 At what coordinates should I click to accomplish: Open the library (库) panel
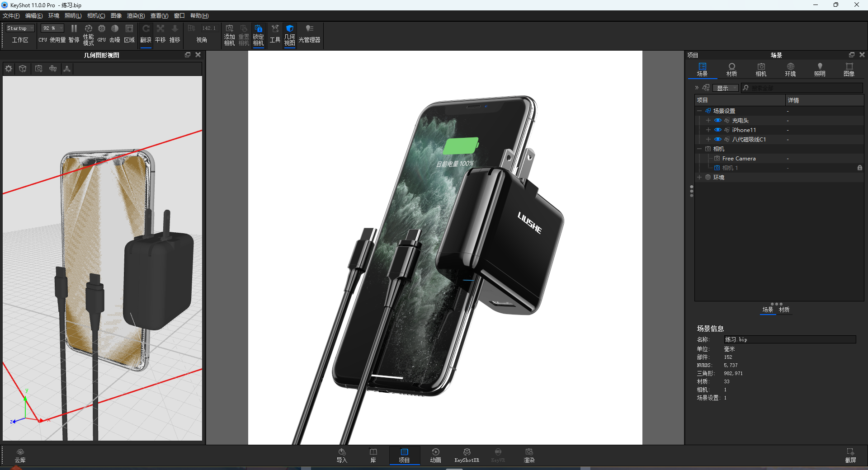click(x=373, y=456)
